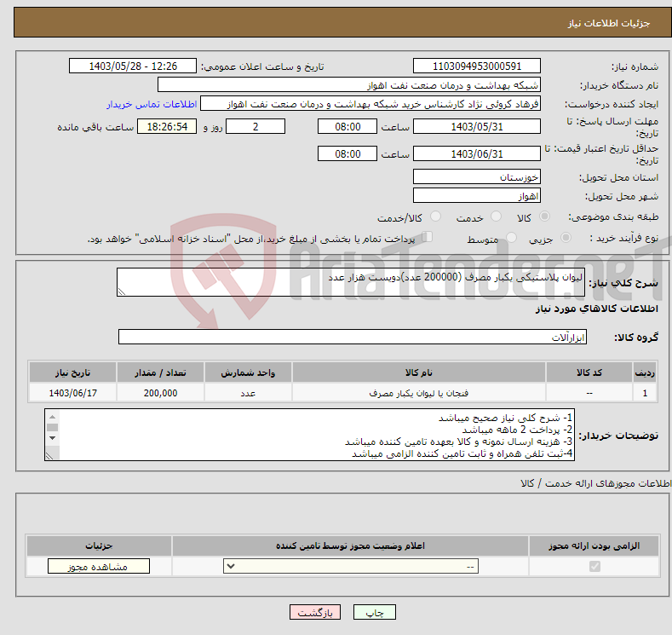Click the الزامی بودن ارائه مجوز header

click(594, 546)
